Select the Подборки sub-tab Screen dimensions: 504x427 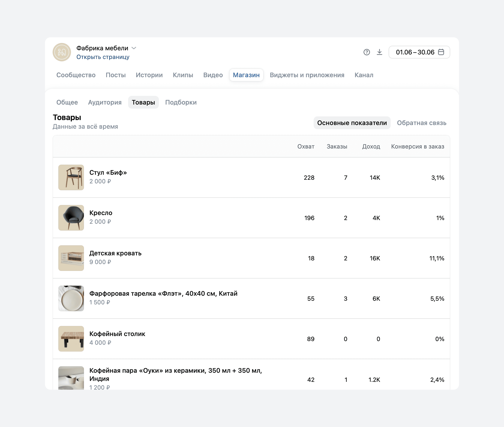[x=181, y=102]
